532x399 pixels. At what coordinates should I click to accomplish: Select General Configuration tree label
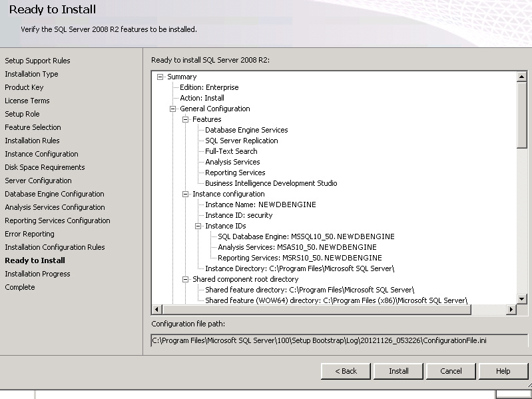pyautogui.click(x=215, y=109)
